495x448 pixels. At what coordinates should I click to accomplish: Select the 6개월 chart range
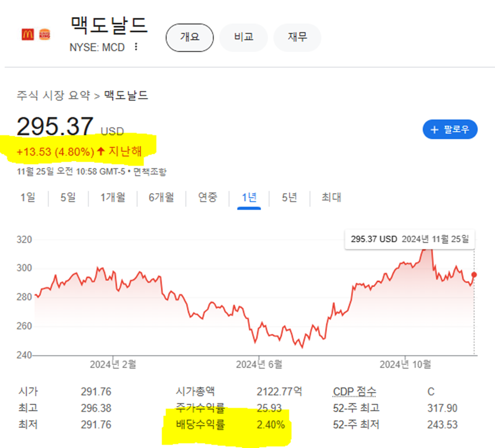pyautogui.click(x=161, y=198)
